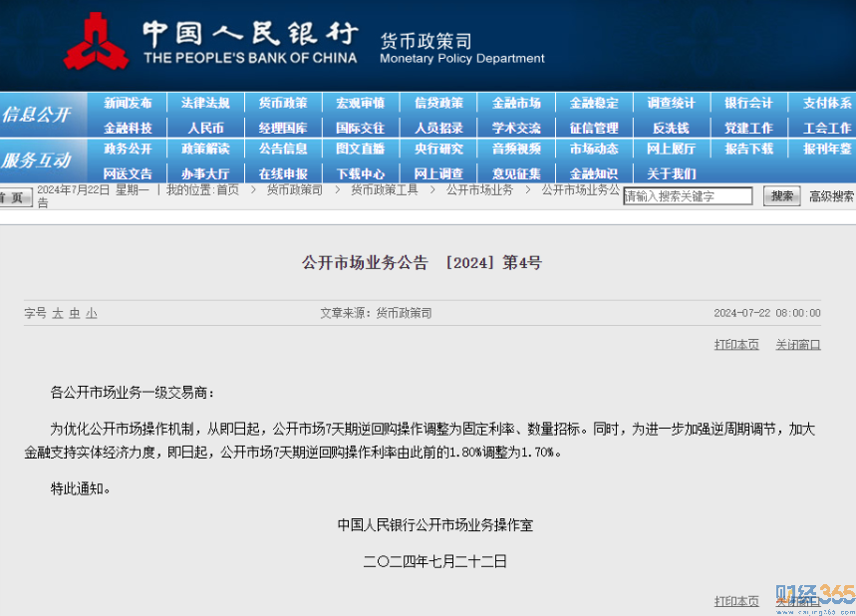Open the 公告信息 (Announcements) menu

tap(283, 149)
